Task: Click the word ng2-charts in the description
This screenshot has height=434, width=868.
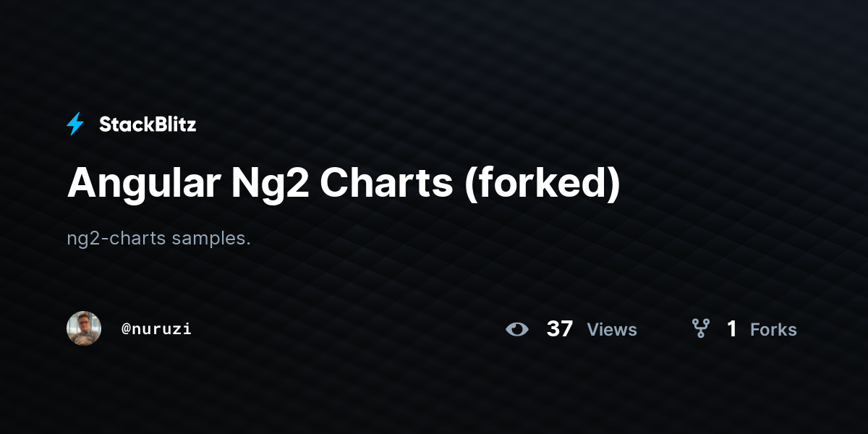Action: point(116,238)
